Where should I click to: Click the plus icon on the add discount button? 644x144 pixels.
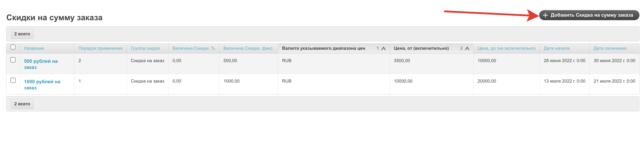tap(545, 15)
